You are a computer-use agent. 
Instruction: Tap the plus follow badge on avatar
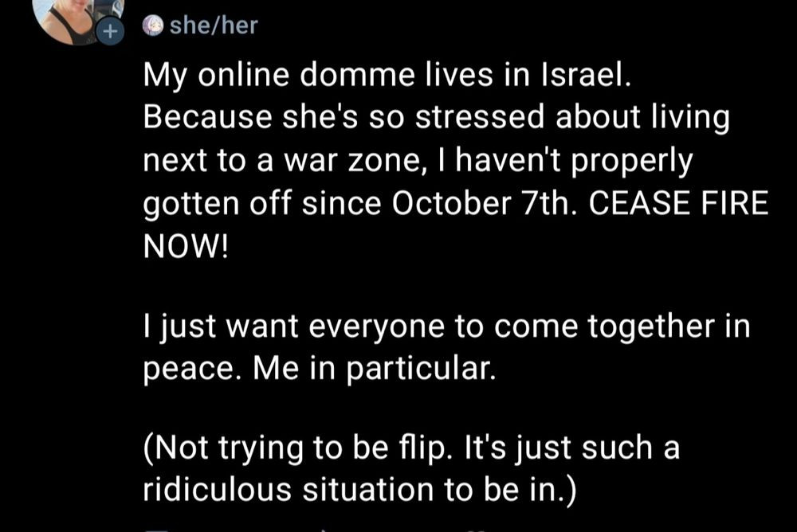pos(111,33)
